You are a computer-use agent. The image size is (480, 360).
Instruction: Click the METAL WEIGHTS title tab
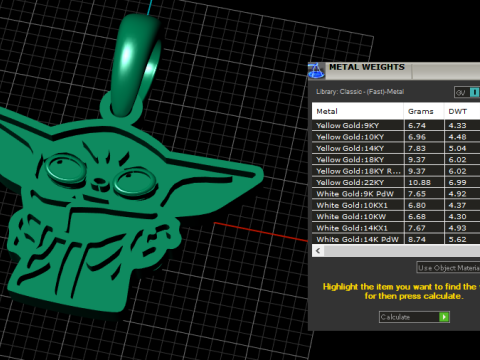[367, 67]
